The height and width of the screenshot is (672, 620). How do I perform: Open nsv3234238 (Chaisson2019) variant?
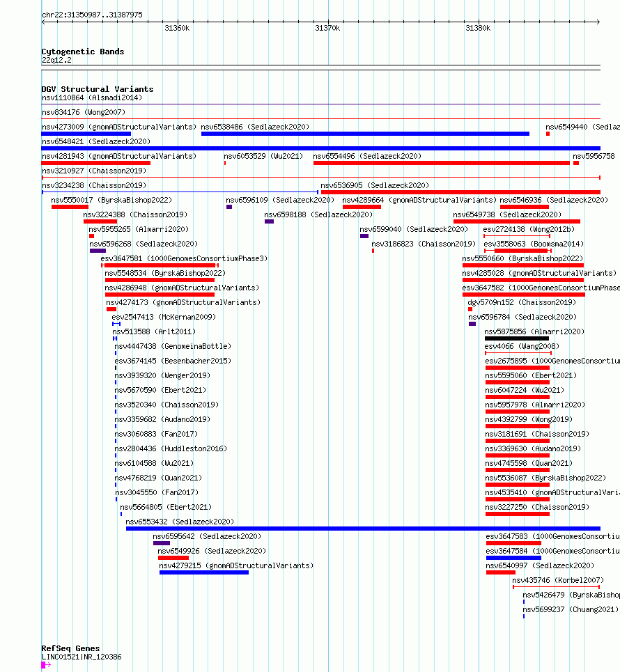click(94, 185)
